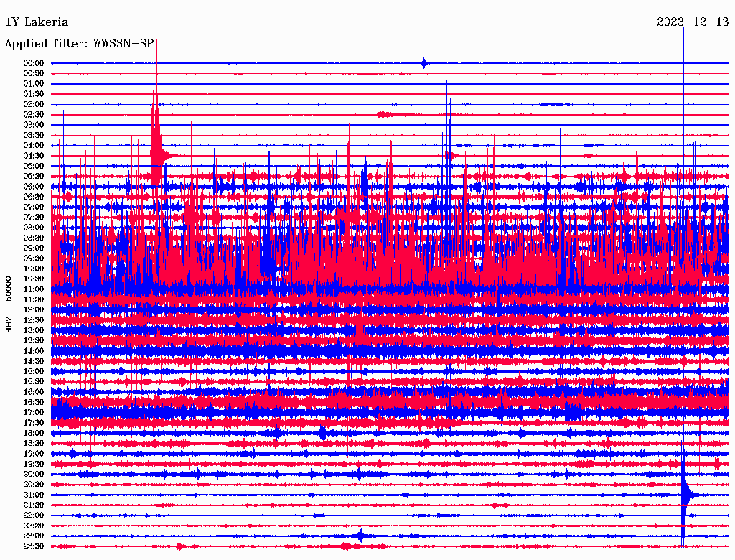
Task: Select the 06:00 time label
Action: 34,187
